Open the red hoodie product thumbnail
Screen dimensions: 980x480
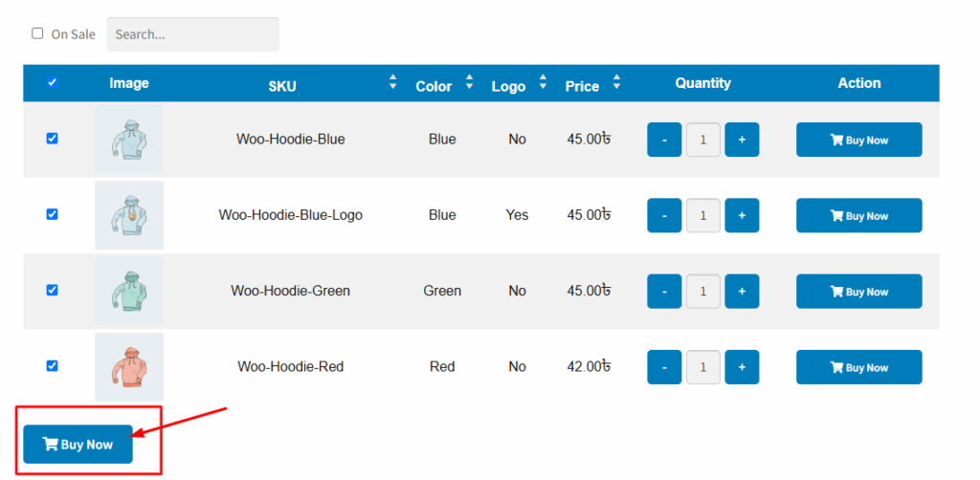129,367
